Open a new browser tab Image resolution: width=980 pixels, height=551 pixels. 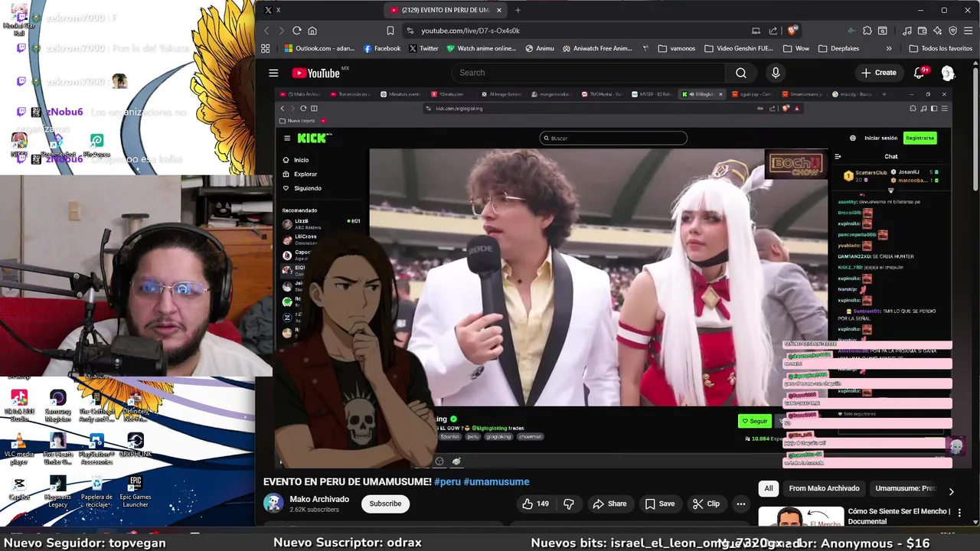[518, 10]
